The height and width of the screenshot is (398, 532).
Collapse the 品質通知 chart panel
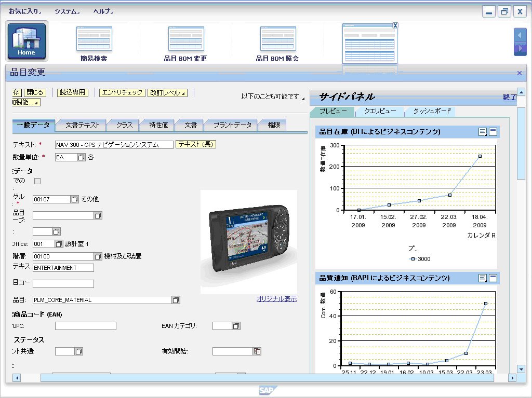[x=493, y=278]
